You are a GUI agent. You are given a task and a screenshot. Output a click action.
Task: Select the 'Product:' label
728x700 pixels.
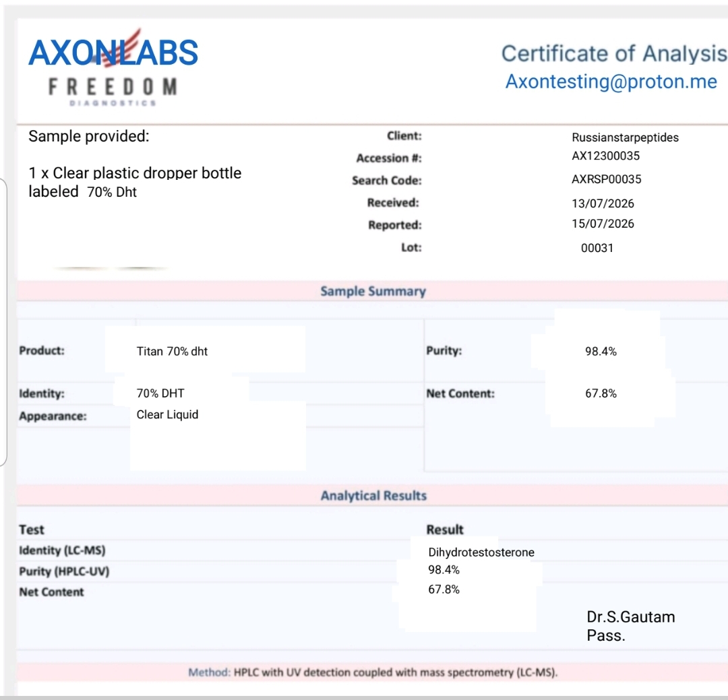(42, 350)
